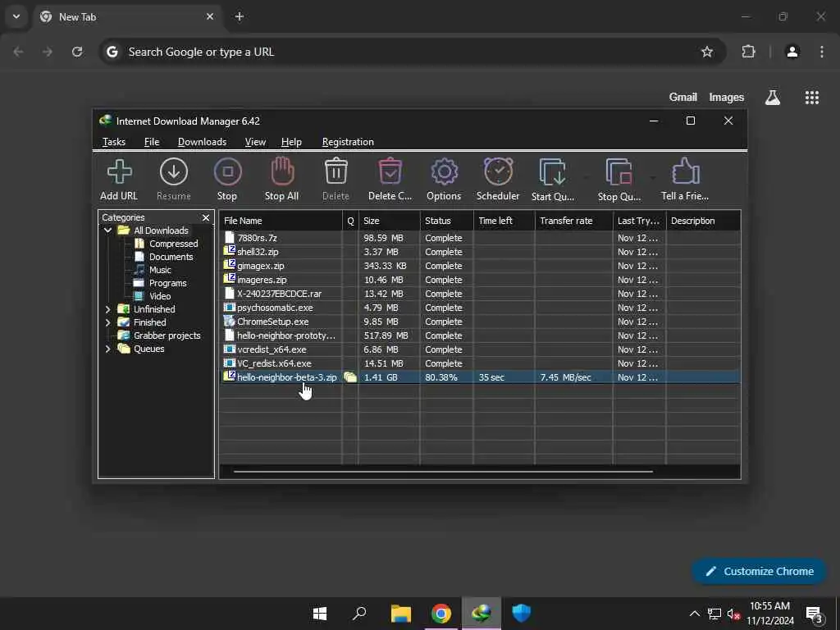Open the Windows Start button
Screen dimensions: 840x630
[320, 614]
